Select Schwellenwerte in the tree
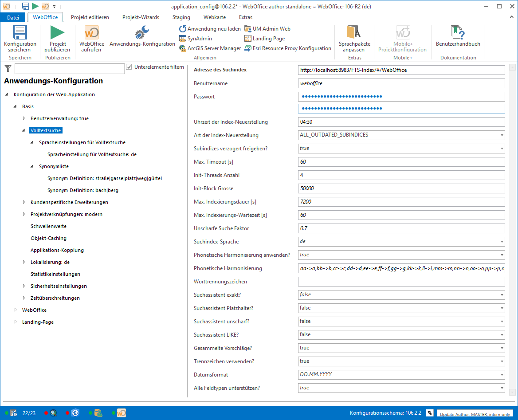The image size is (518, 420). point(48,226)
